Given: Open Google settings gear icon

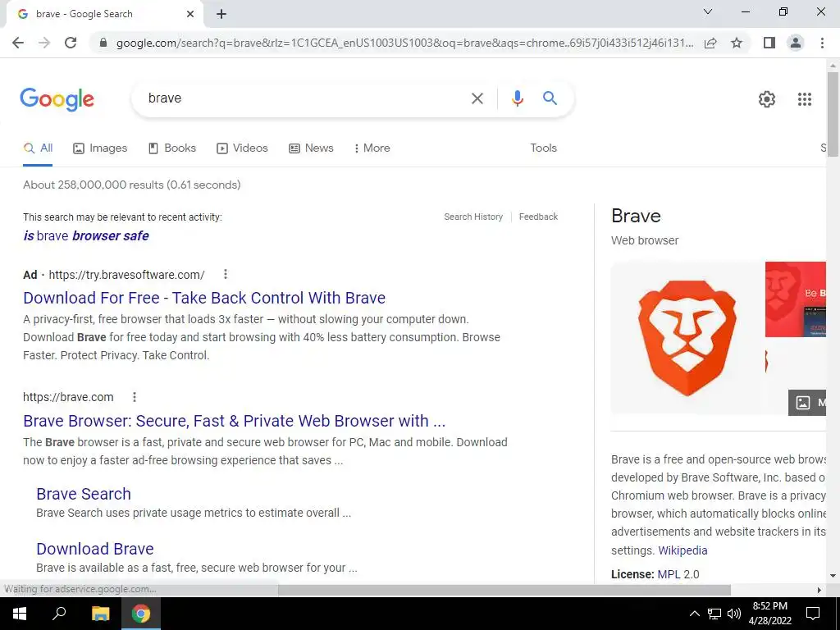Looking at the screenshot, I should click(x=767, y=99).
